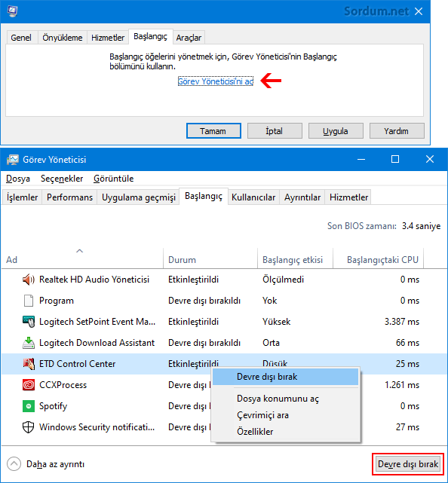Click the Logitech SetPoint keyboard-mouse icon

click(29, 322)
